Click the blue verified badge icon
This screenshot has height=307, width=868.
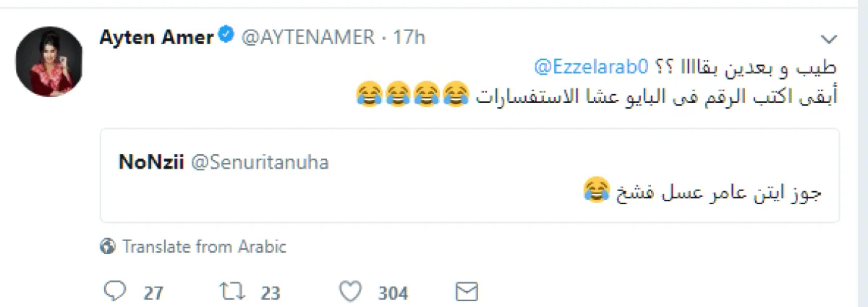pyautogui.click(x=226, y=36)
